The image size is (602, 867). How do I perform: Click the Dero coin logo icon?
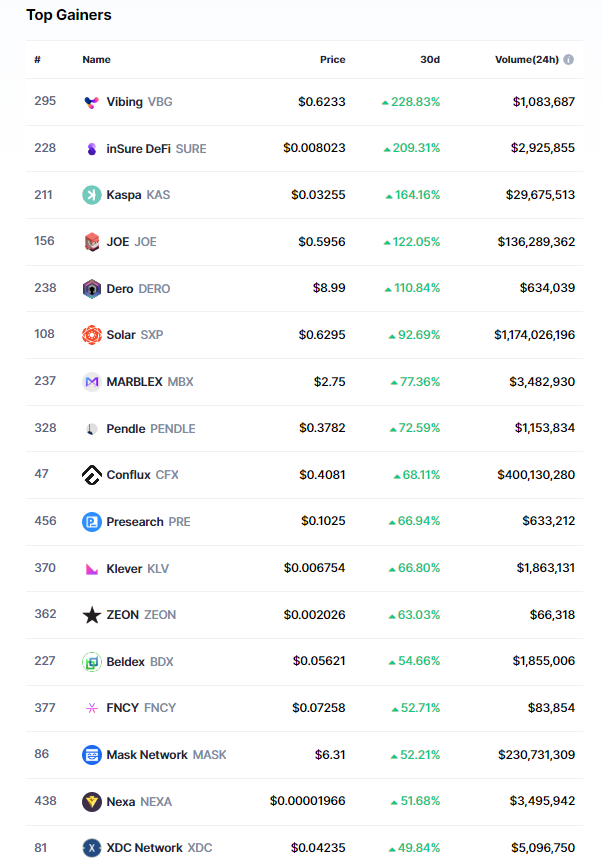(x=92, y=289)
